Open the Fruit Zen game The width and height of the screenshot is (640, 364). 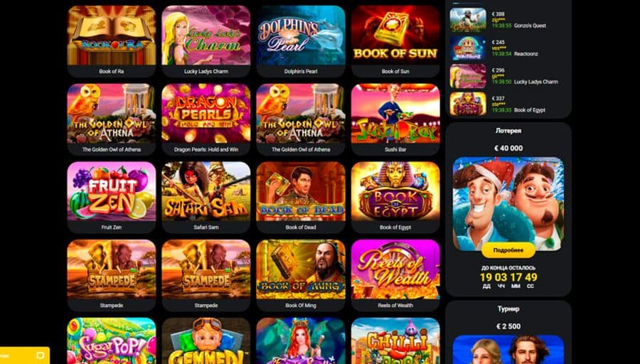pos(112,198)
